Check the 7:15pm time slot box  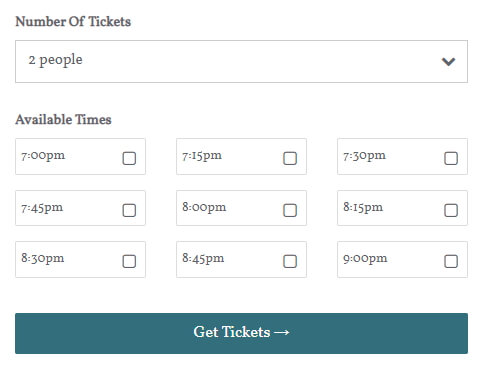[290, 158]
